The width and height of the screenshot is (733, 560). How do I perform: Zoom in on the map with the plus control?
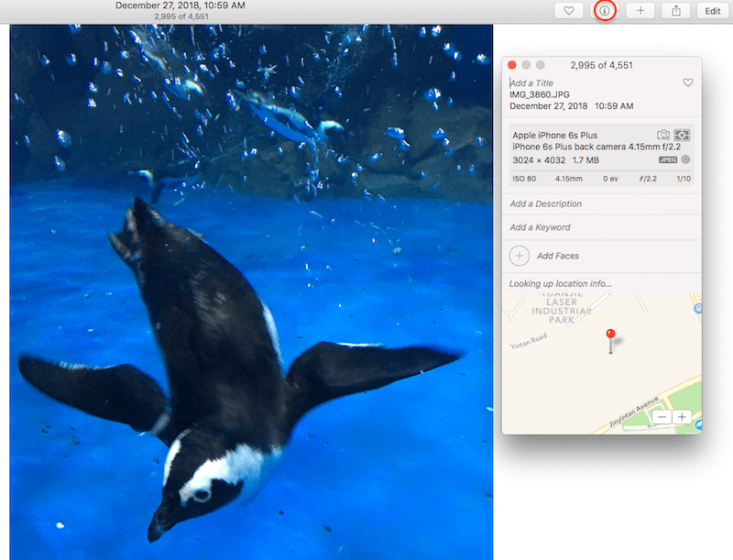[x=683, y=417]
